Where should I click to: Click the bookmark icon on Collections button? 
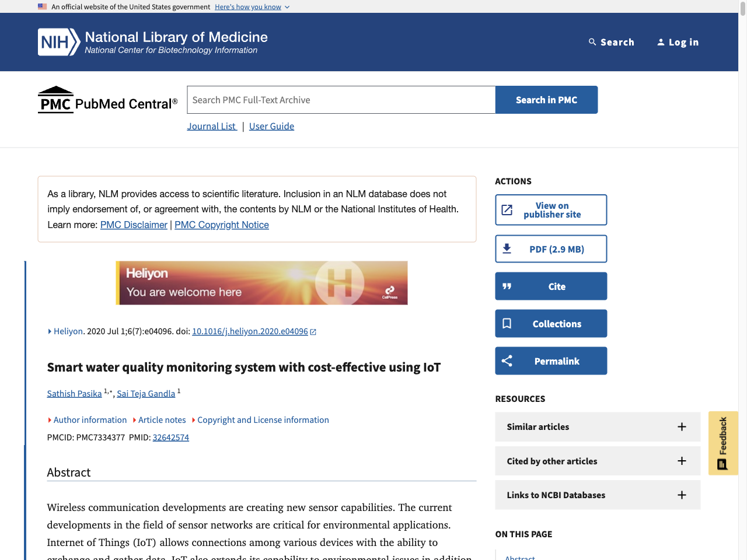click(507, 323)
